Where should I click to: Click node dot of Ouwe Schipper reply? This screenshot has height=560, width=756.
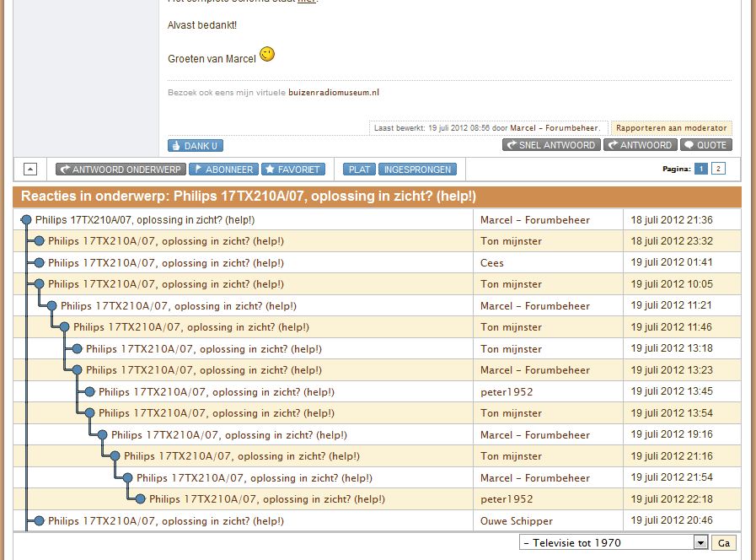pyautogui.click(x=39, y=520)
